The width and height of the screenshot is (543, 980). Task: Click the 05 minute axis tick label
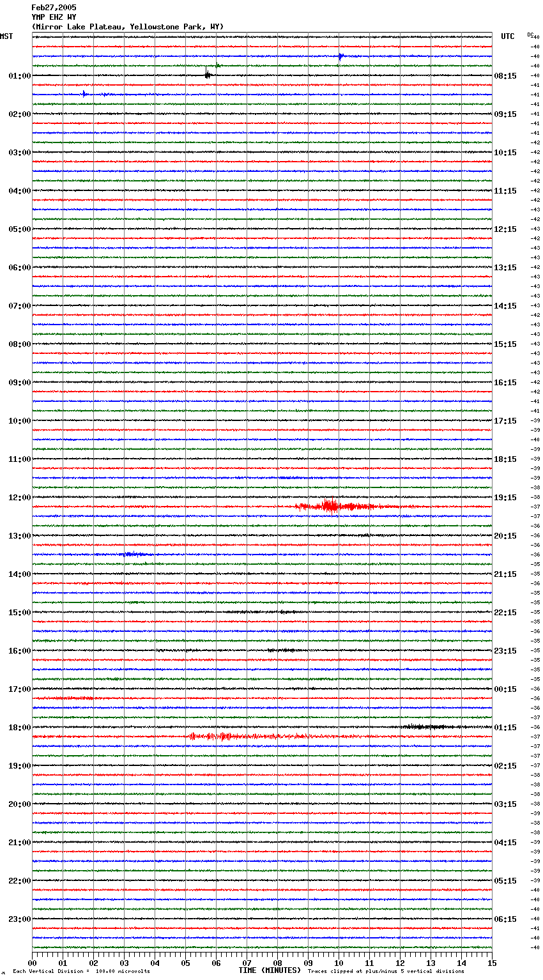click(x=185, y=963)
